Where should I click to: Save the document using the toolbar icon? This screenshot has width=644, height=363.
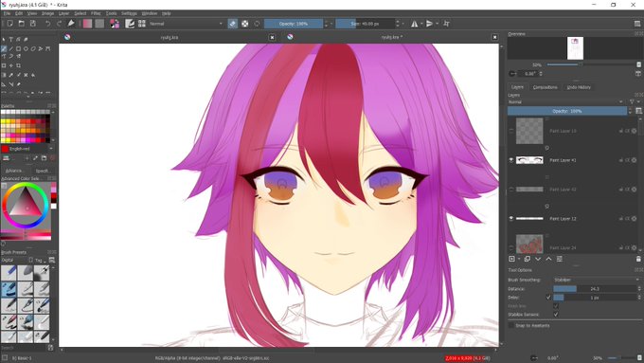coord(33,24)
